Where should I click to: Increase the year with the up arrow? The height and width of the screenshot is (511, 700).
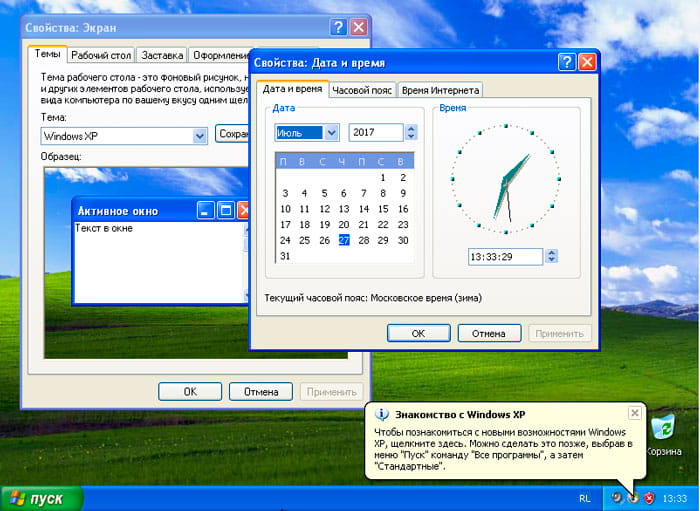click(x=411, y=128)
